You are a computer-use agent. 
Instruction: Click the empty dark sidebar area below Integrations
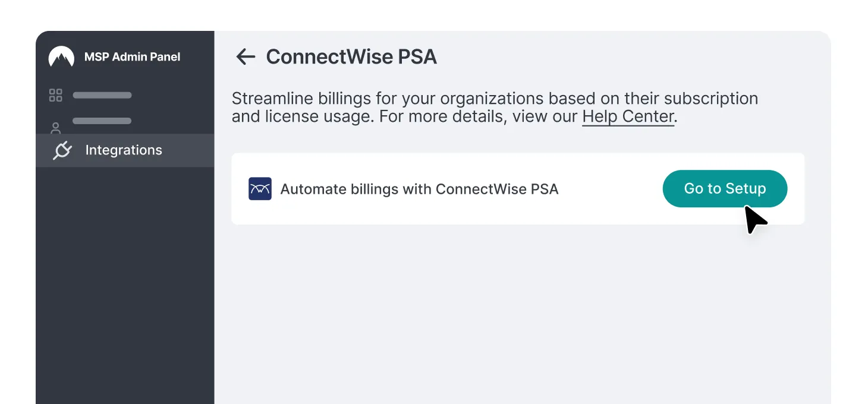coord(125,285)
